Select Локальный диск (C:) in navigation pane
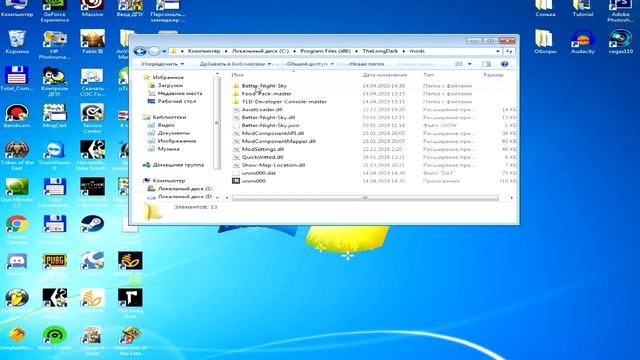640x360 pixels. tap(185, 189)
